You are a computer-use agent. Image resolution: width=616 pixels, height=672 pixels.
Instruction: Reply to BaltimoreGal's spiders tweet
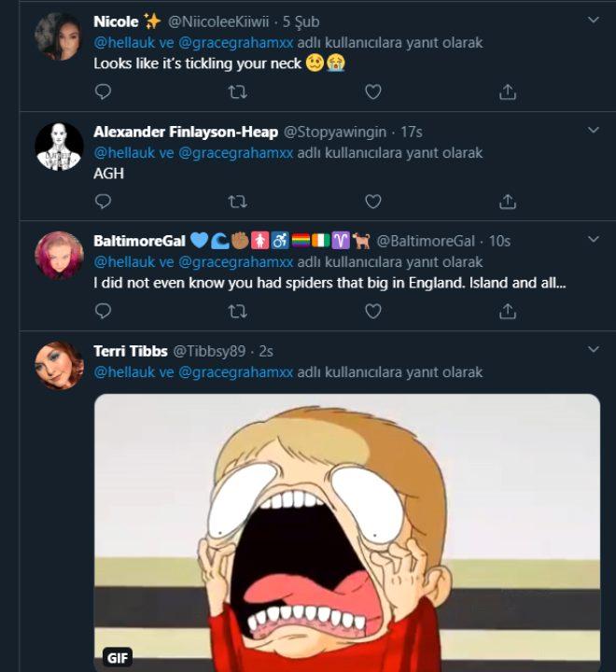point(103,311)
